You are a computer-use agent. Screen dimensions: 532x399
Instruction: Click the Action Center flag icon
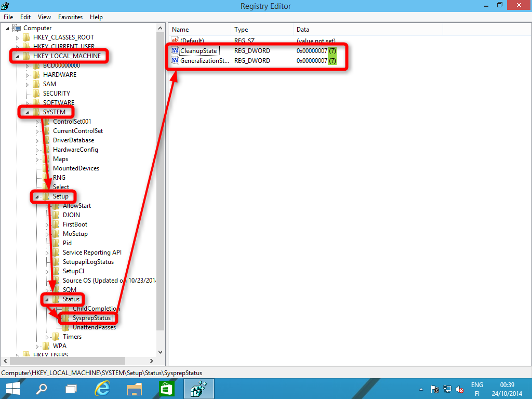click(435, 389)
